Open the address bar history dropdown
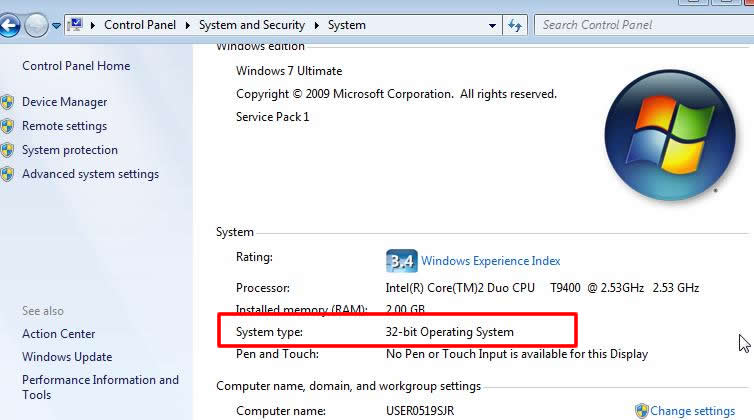This screenshot has height=420, width=754. [x=492, y=25]
